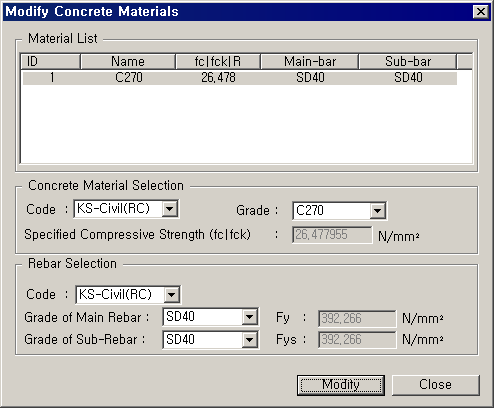Click the Close button
The image size is (494, 408).
(436, 385)
